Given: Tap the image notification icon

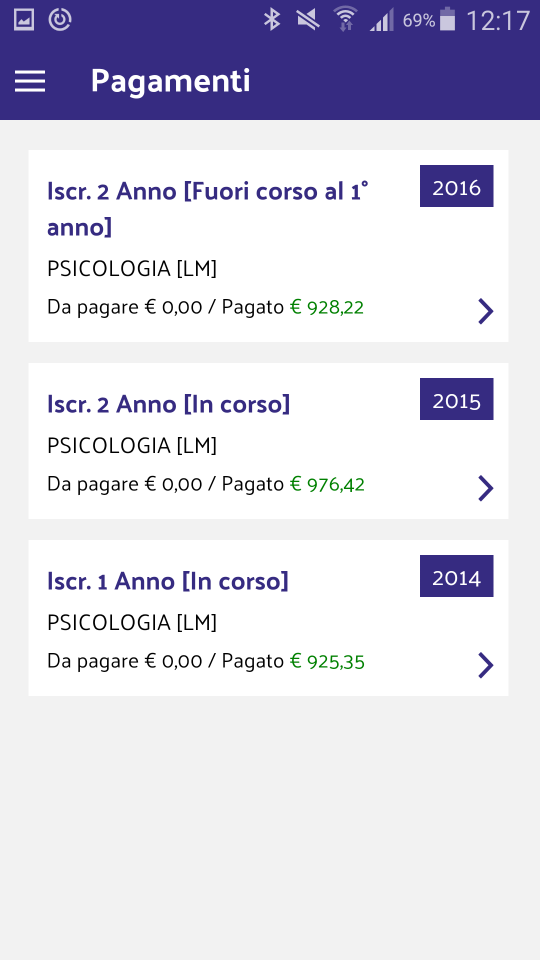Looking at the screenshot, I should point(23,20).
